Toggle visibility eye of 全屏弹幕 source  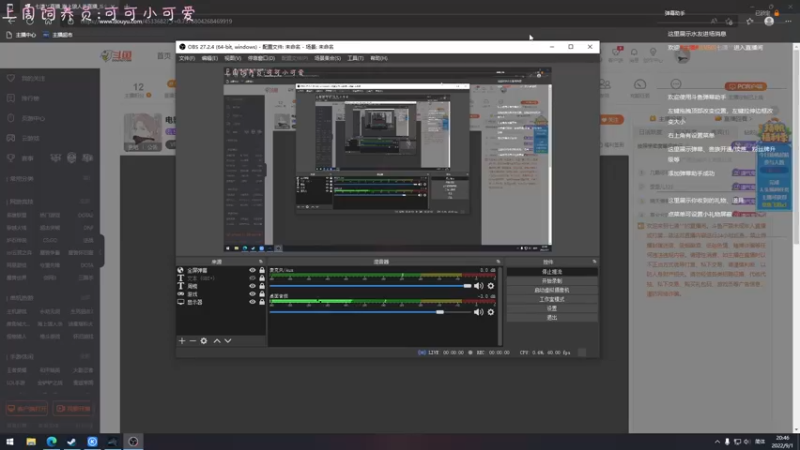(x=252, y=270)
